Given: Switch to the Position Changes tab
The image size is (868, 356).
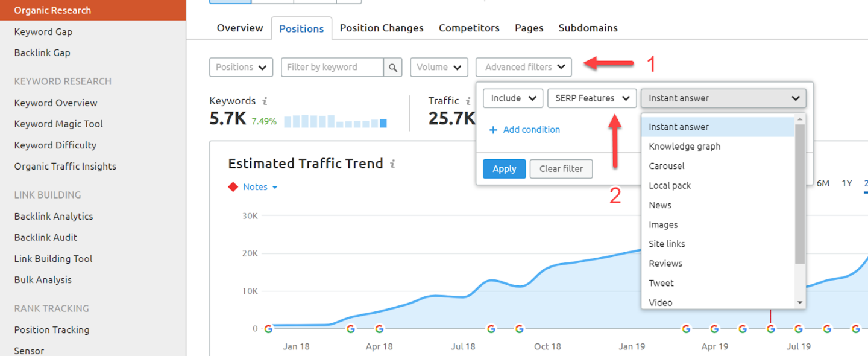Looking at the screenshot, I should pos(382,28).
